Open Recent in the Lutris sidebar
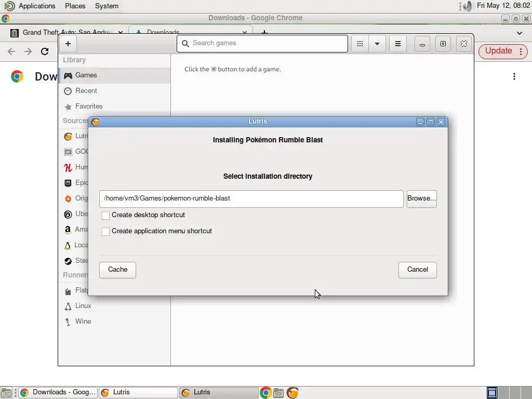The height and width of the screenshot is (399, 532). point(115,91)
